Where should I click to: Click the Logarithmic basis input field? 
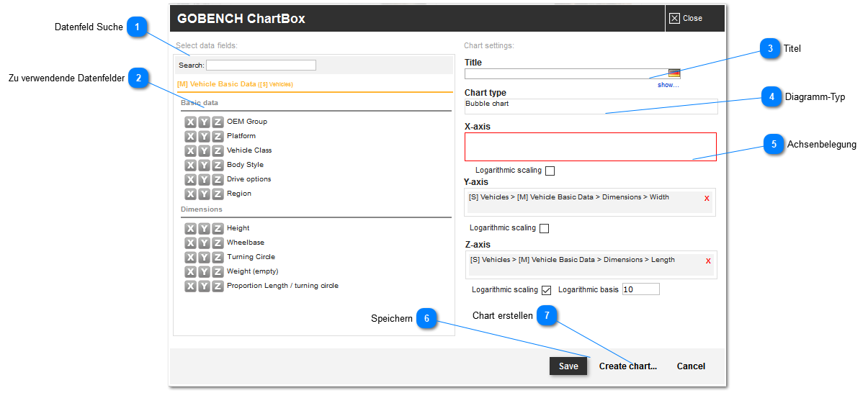pyautogui.click(x=641, y=289)
